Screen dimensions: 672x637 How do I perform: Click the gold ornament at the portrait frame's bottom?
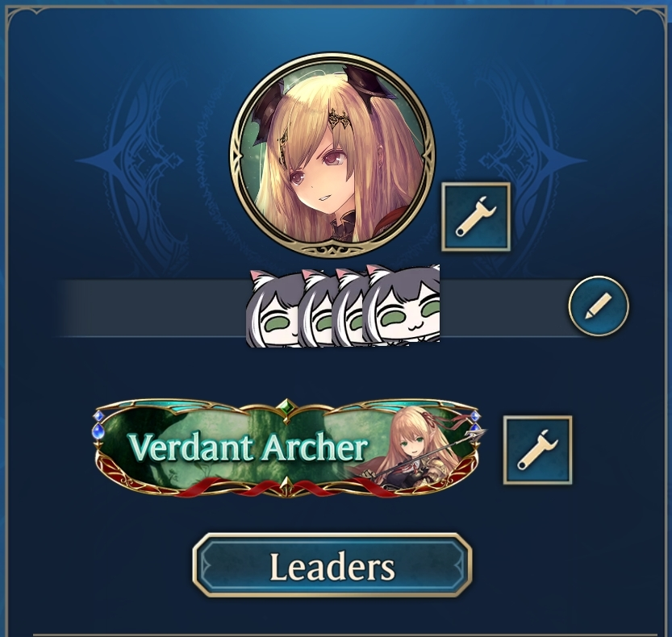332,251
